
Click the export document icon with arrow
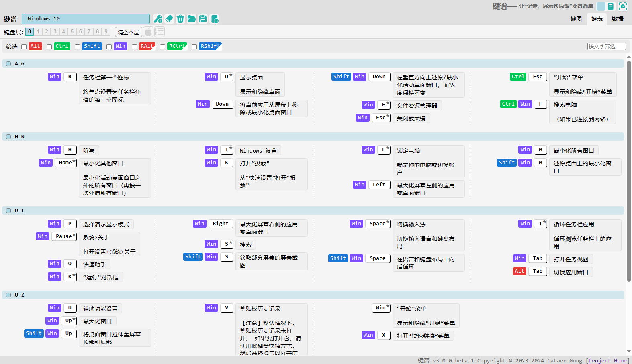coord(215,19)
